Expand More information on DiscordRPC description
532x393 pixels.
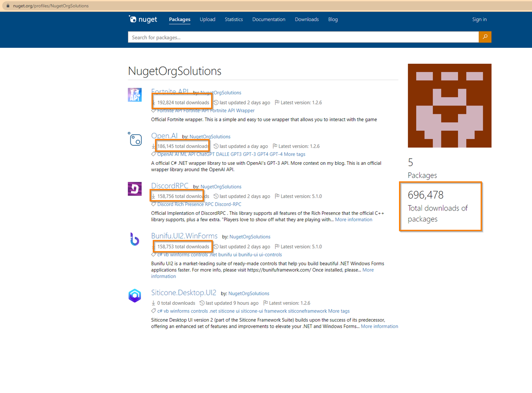point(354,219)
